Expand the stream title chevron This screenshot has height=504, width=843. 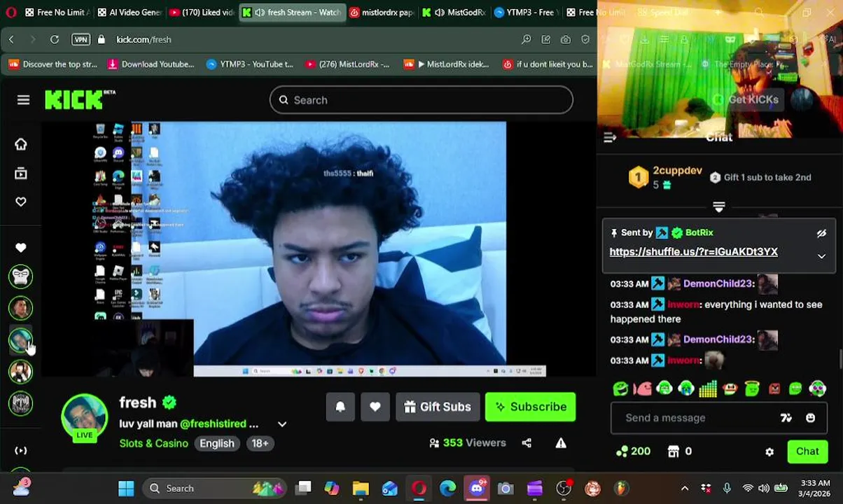(x=282, y=424)
